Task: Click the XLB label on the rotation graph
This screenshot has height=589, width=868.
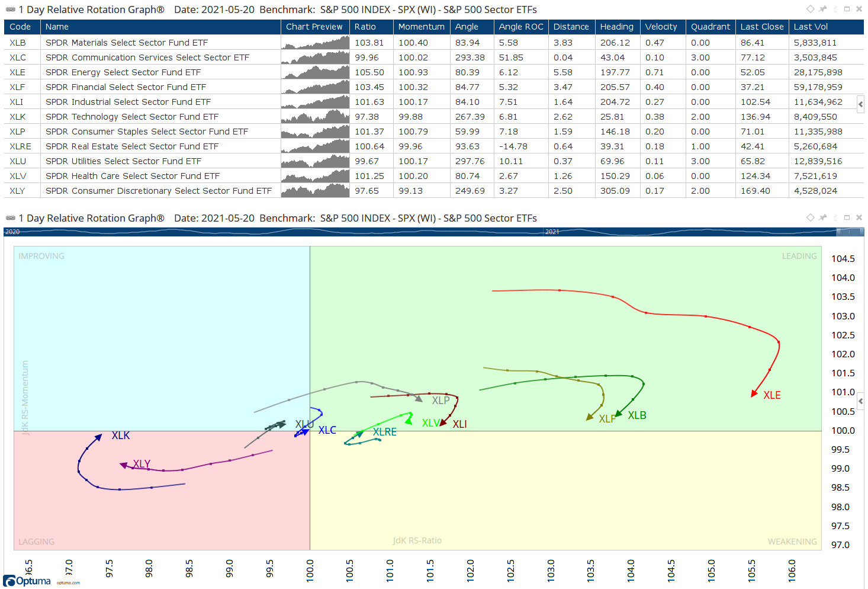Action: (637, 415)
